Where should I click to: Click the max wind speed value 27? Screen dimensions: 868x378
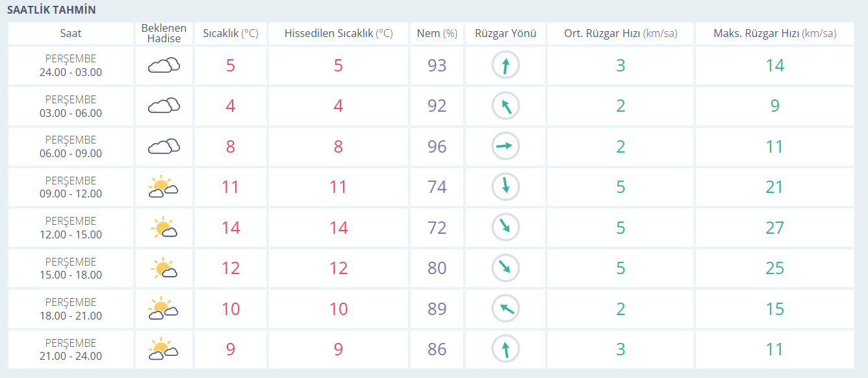(x=774, y=228)
